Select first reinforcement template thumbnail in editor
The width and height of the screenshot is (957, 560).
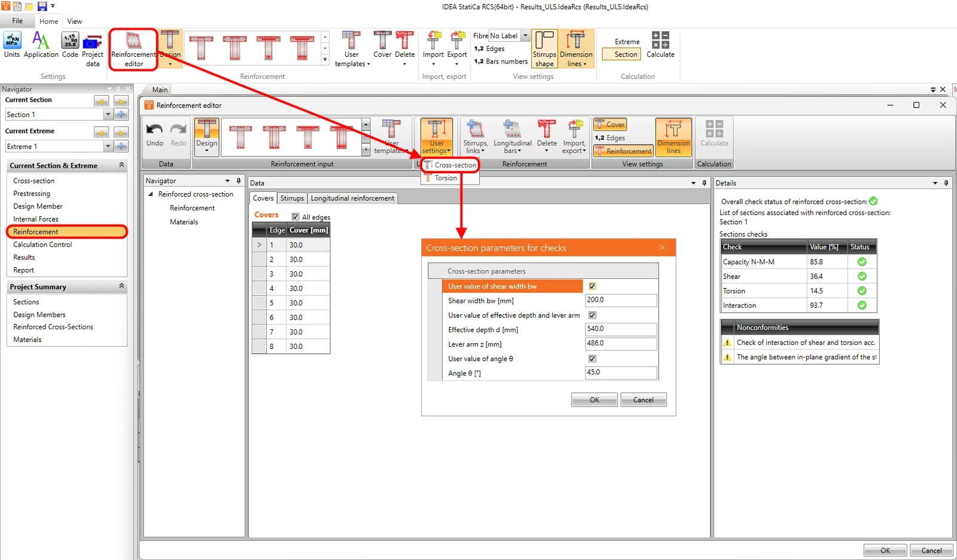coord(240,137)
